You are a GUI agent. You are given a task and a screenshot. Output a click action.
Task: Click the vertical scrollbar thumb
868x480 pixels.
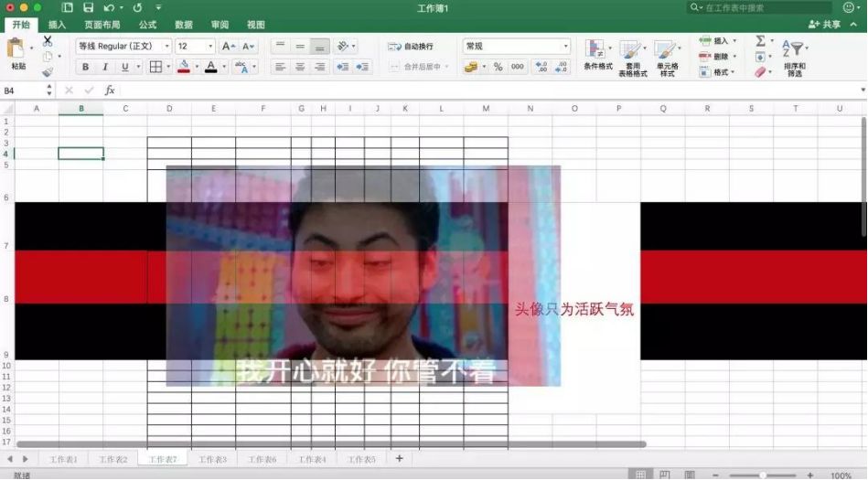[x=864, y=177]
